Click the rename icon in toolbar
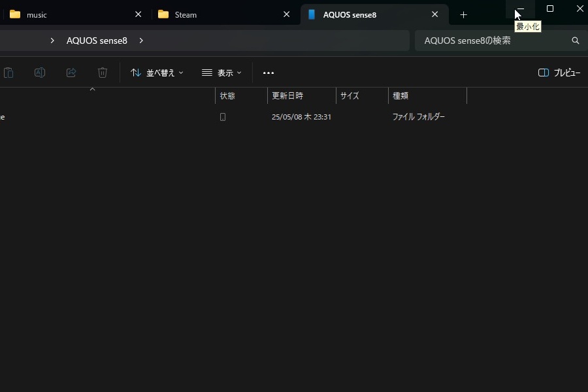Image resolution: width=588 pixels, height=392 pixels. point(40,73)
